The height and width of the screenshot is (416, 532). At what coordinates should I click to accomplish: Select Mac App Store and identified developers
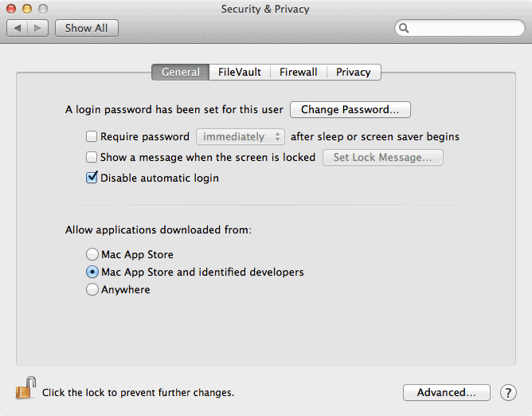[x=92, y=272]
